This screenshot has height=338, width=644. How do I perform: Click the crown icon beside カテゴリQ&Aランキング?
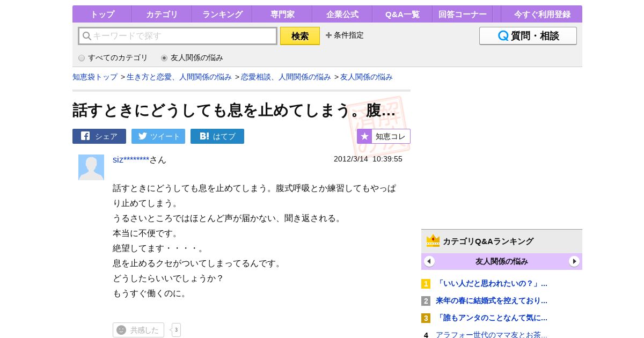(x=433, y=241)
